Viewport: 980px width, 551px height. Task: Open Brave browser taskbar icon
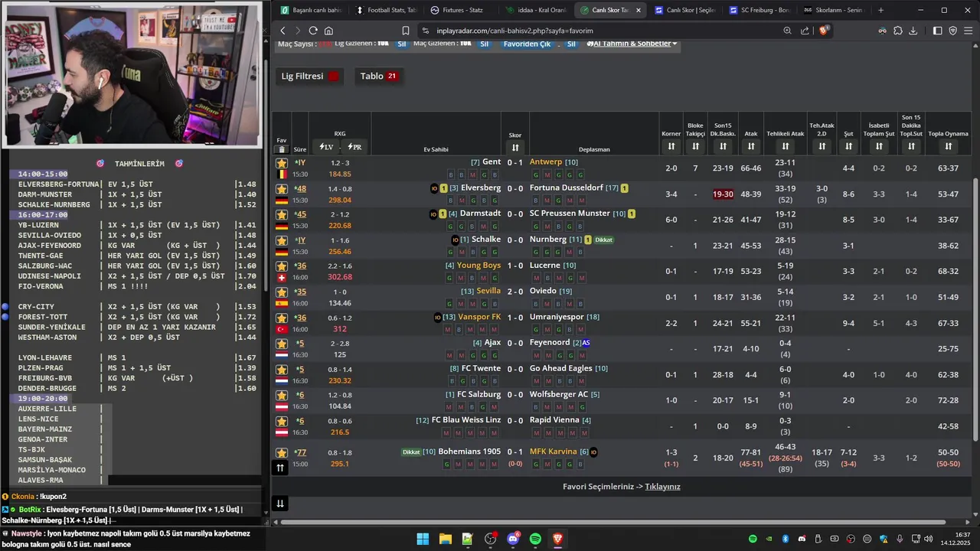558,539
